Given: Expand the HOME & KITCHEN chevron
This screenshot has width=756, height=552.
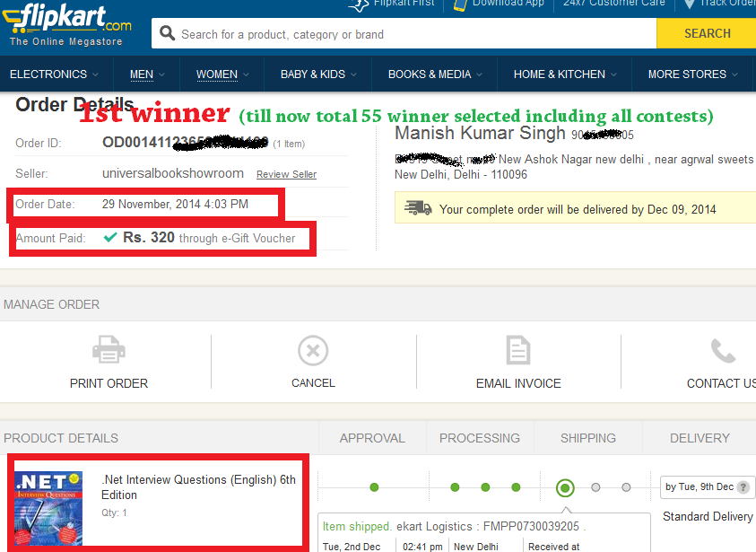Looking at the screenshot, I should [613, 74].
